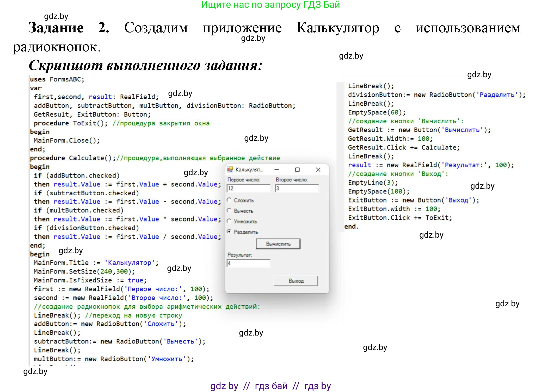Select the "Вычесть" radio button
Image resolution: width=542 pixels, height=392 pixels.
[x=229, y=211]
